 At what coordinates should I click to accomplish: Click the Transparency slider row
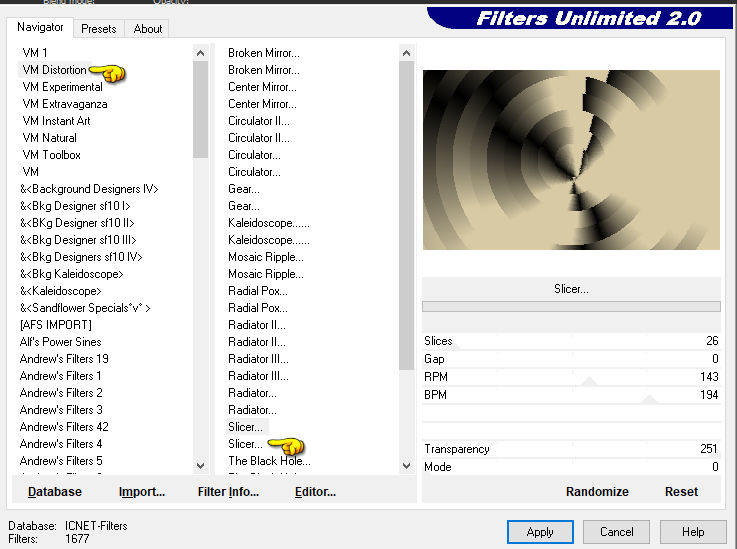pyautogui.click(x=571, y=449)
